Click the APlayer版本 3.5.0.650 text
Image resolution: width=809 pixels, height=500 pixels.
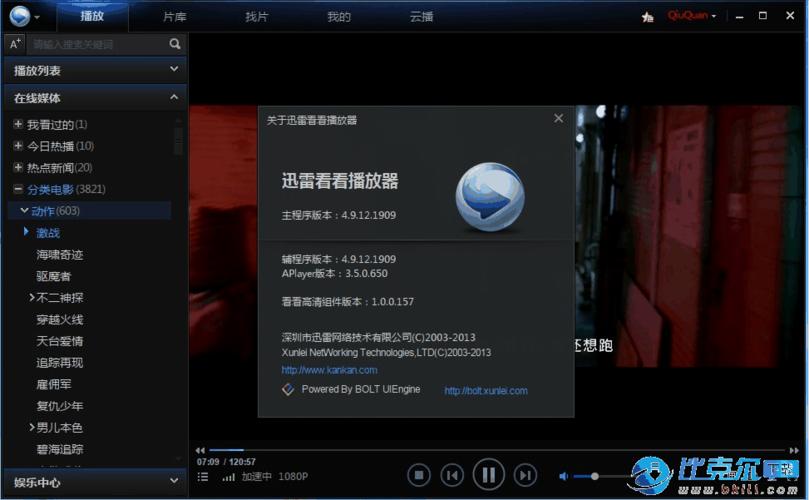tap(334, 273)
